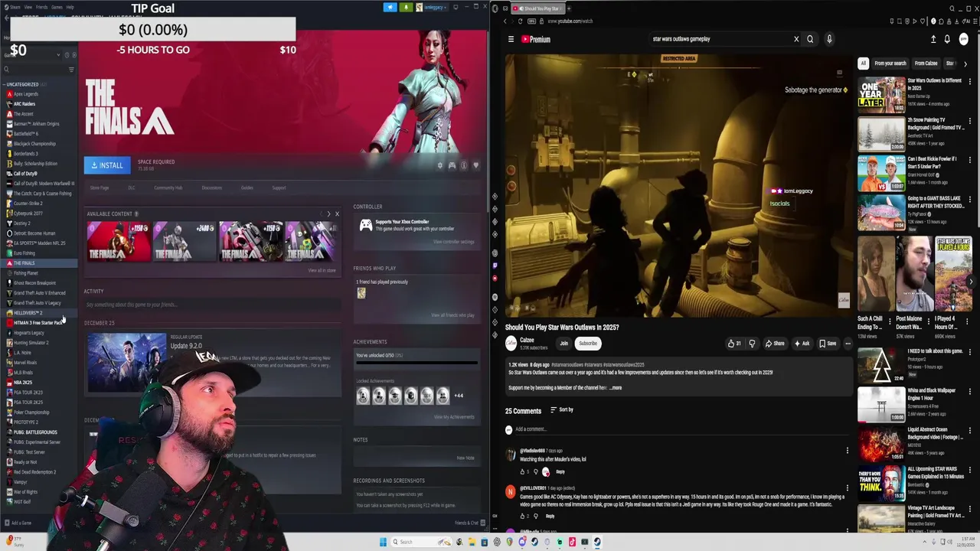
Task: Click the voice search microphone icon
Action: tap(829, 39)
